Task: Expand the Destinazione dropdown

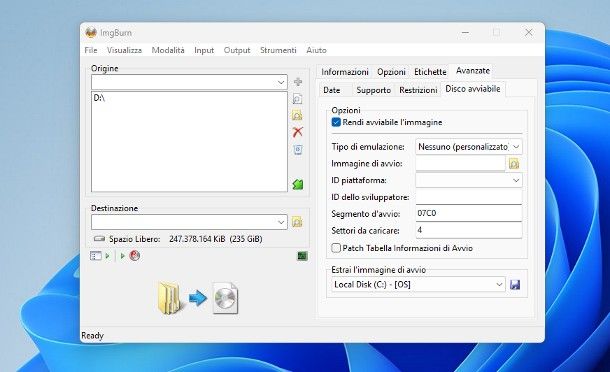Action: 281,222
